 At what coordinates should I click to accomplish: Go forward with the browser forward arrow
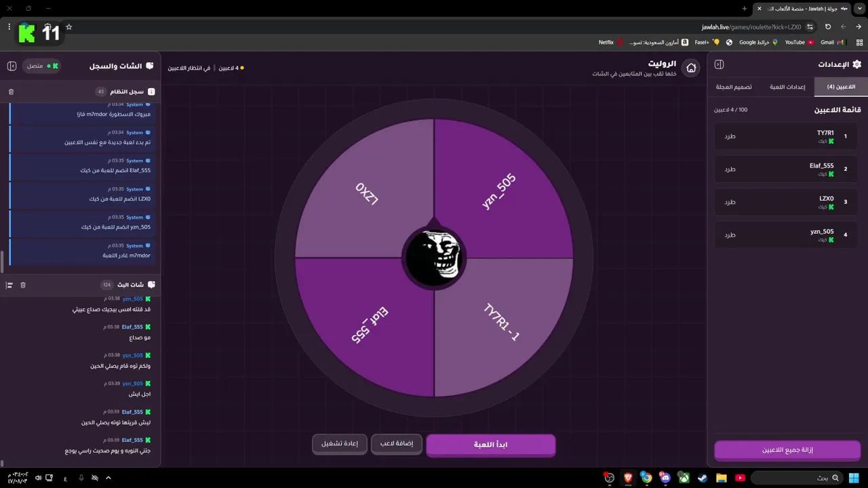coord(844,27)
